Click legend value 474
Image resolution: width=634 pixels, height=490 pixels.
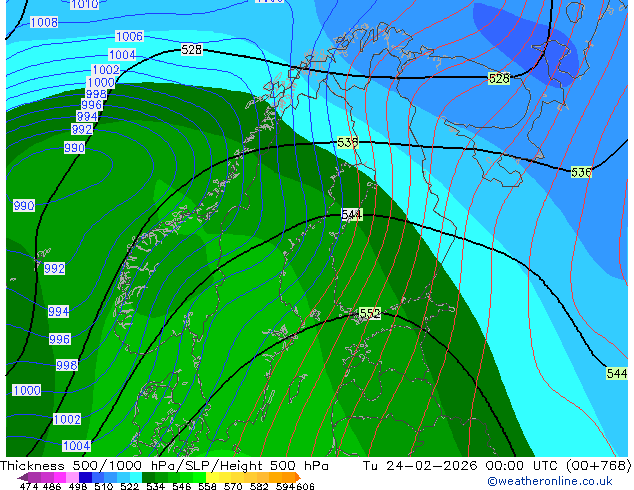[29, 486]
